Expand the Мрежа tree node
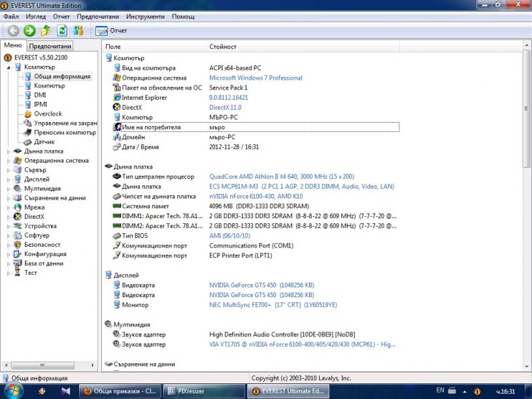This screenshot has width=532, height=399. click(x=9, y=208)
